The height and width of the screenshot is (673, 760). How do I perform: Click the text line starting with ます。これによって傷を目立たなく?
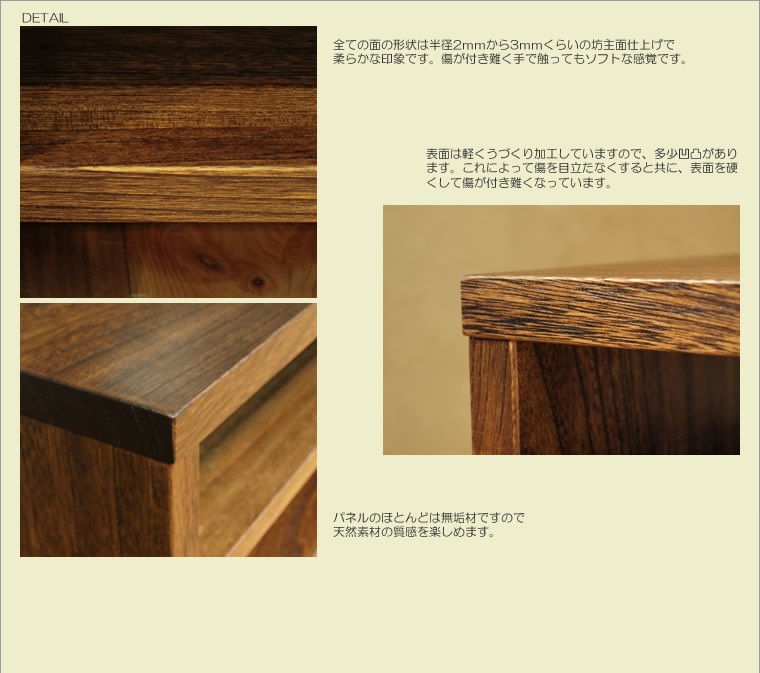coord(581,168)
